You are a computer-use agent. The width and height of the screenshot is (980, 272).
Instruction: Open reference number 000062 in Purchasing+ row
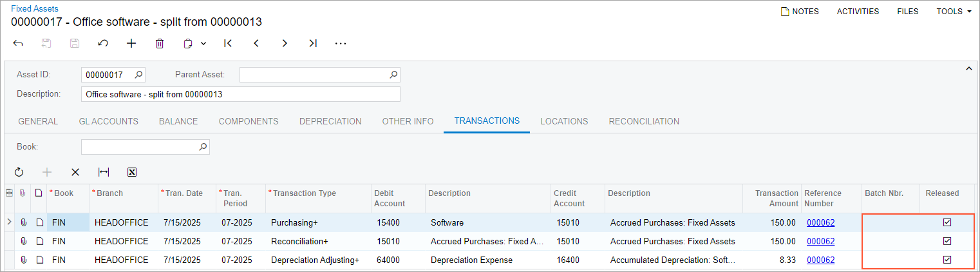(820, 222)
